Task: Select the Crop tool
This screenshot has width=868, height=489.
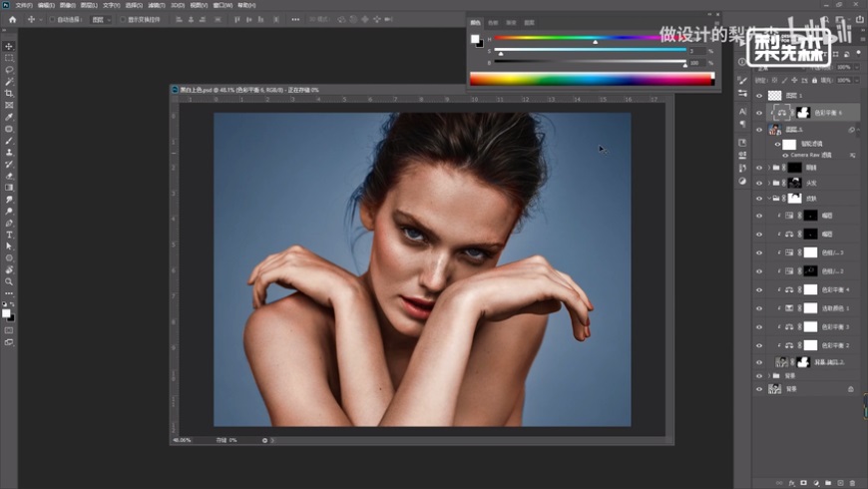Action: pos(9,93)
